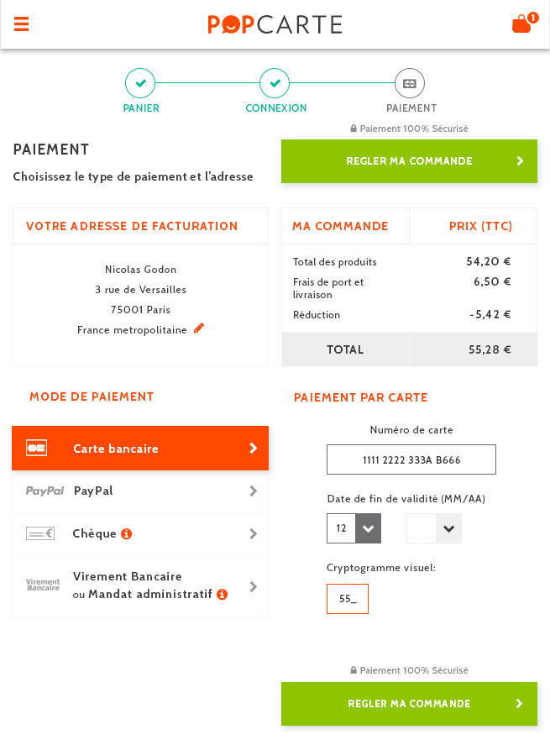Open the expiry year dropdown
Image resolution: width=550 pixels, height=756 pixels.
coord(434,528)
